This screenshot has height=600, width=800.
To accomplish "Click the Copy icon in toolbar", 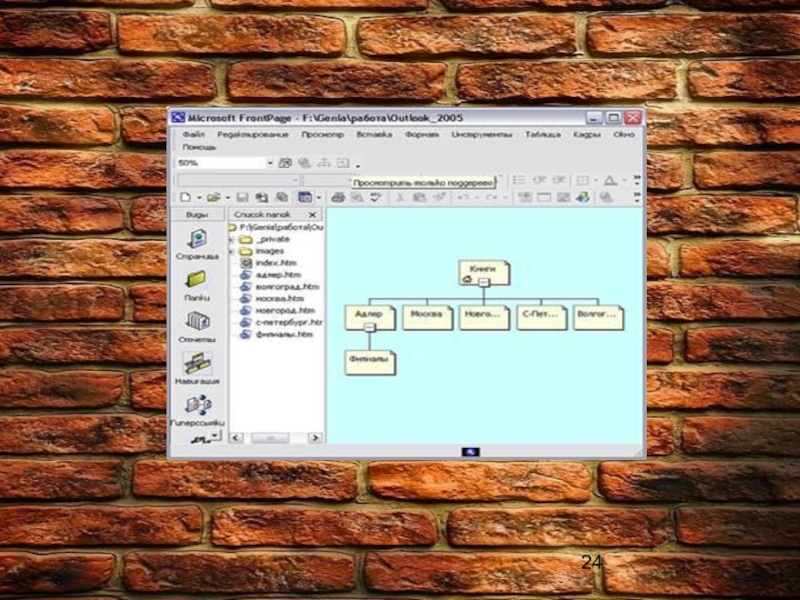I will click(x=419, y=197).
